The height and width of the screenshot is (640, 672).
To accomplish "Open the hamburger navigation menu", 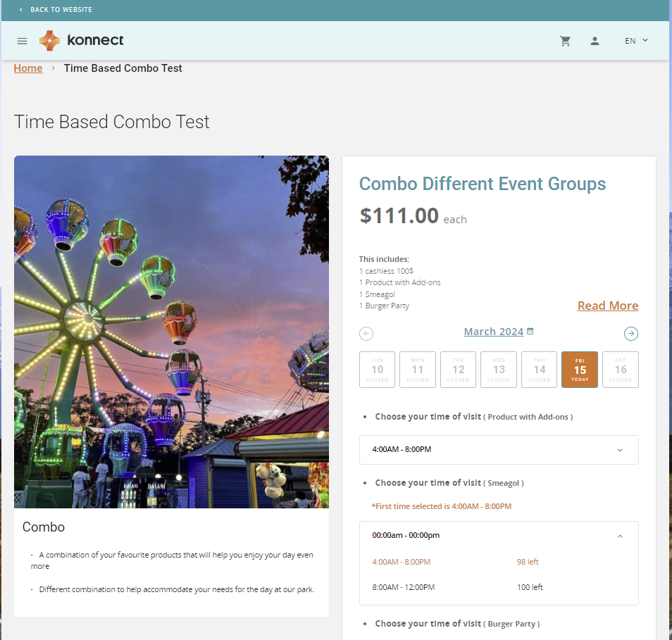I will click(22, 41).
